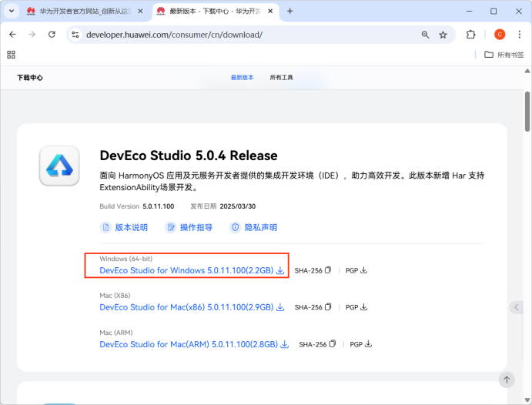Click the Mac (X86) label
This screenshot has height=405, width=532.
coord(115,296)
